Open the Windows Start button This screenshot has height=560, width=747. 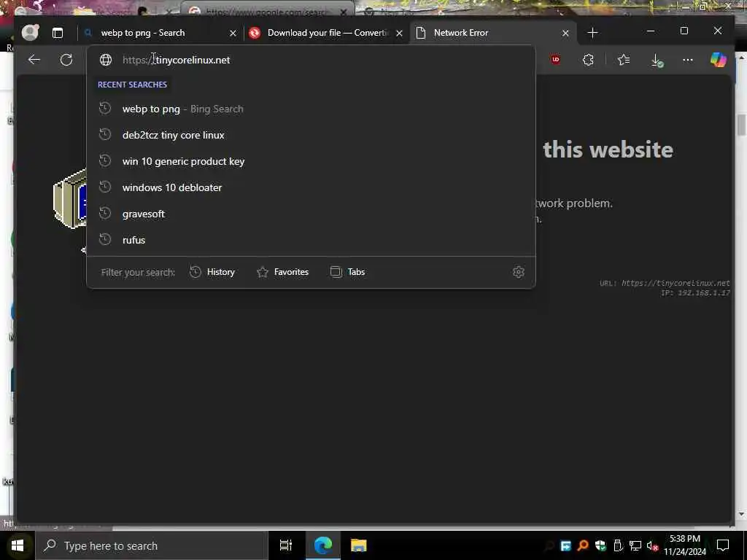pyautogui.click(x=18, y=545)
